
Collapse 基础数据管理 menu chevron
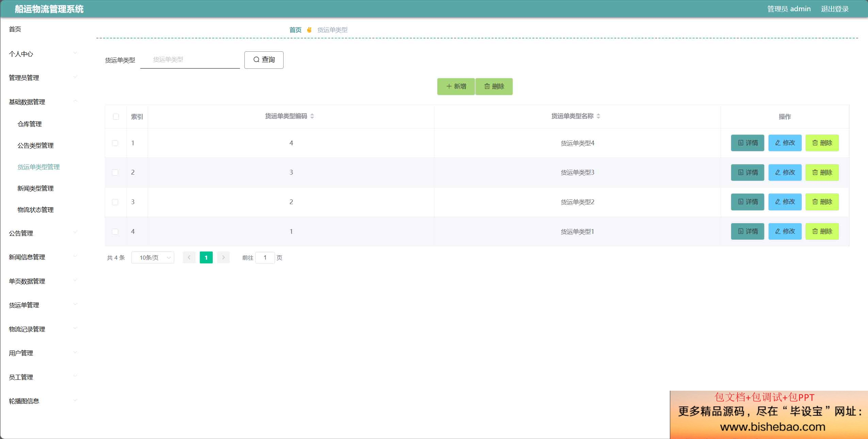tap(75, 101)
